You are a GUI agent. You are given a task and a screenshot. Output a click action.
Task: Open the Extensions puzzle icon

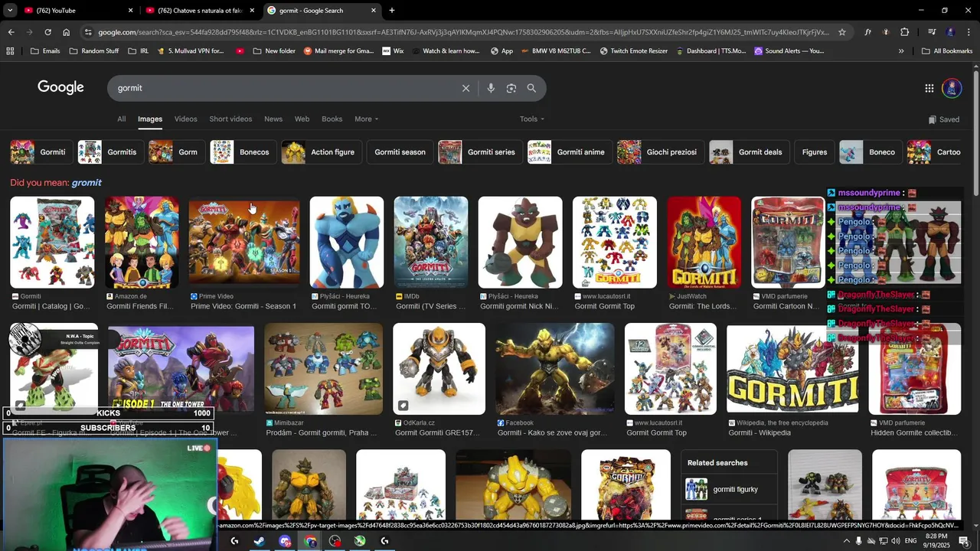pos(904,32)
